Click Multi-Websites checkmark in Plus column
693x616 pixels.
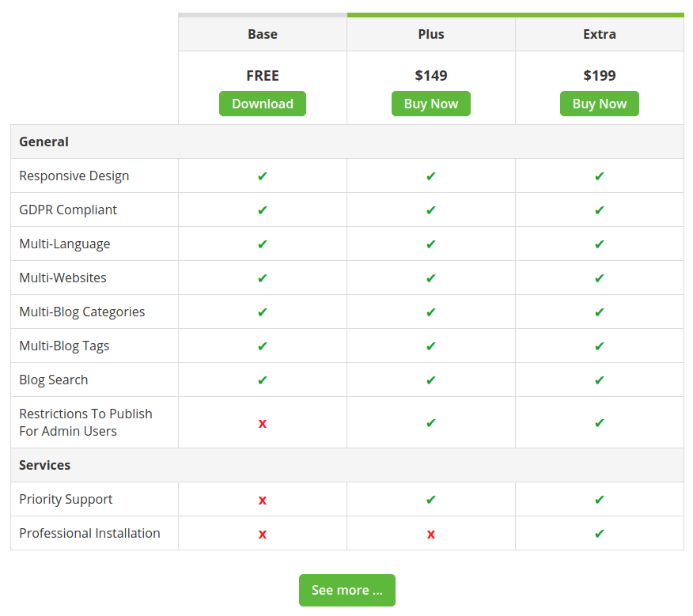click(431, 278)
